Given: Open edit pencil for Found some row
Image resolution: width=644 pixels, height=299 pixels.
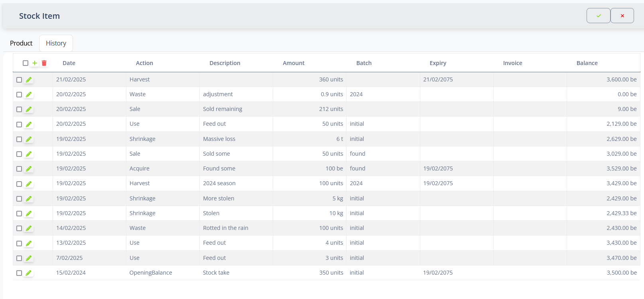Looking at the screenshot, I should (29, 169).
